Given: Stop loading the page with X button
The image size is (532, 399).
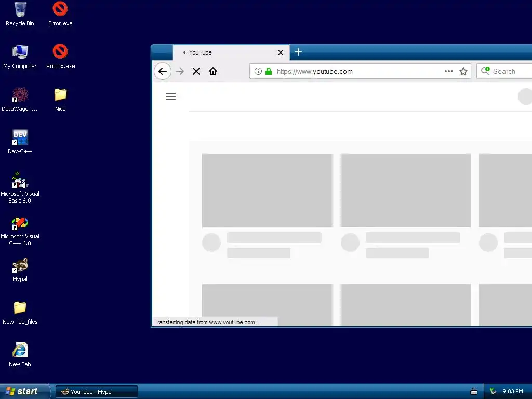Looking at the screenshot, I should pos(196,71).
